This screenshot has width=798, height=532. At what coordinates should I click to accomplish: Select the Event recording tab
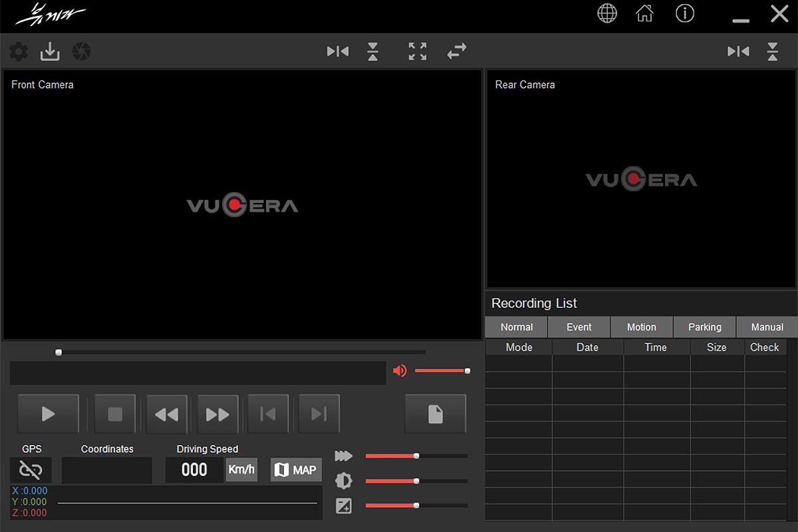579,327
